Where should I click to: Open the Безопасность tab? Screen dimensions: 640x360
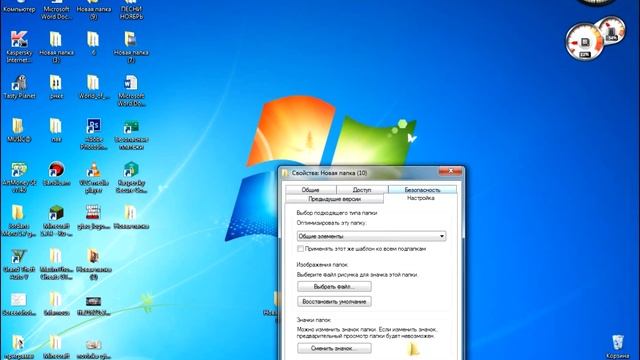click(x=422, y=190)
